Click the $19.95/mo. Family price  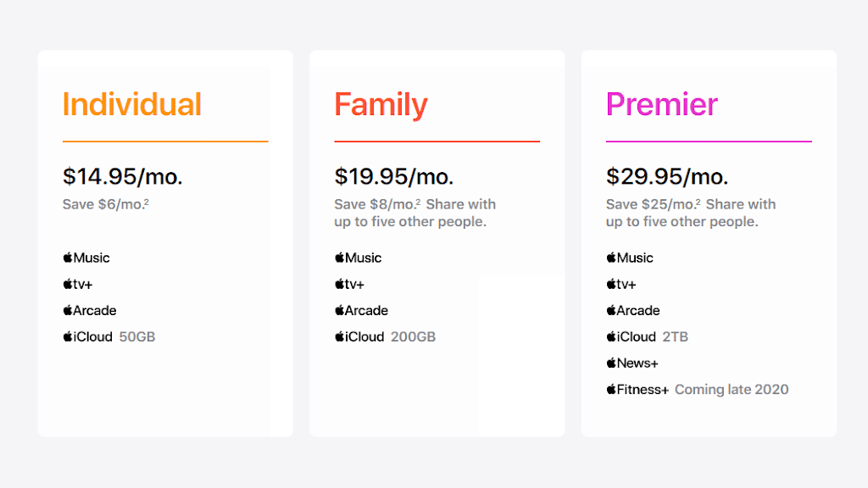point(394,176)
